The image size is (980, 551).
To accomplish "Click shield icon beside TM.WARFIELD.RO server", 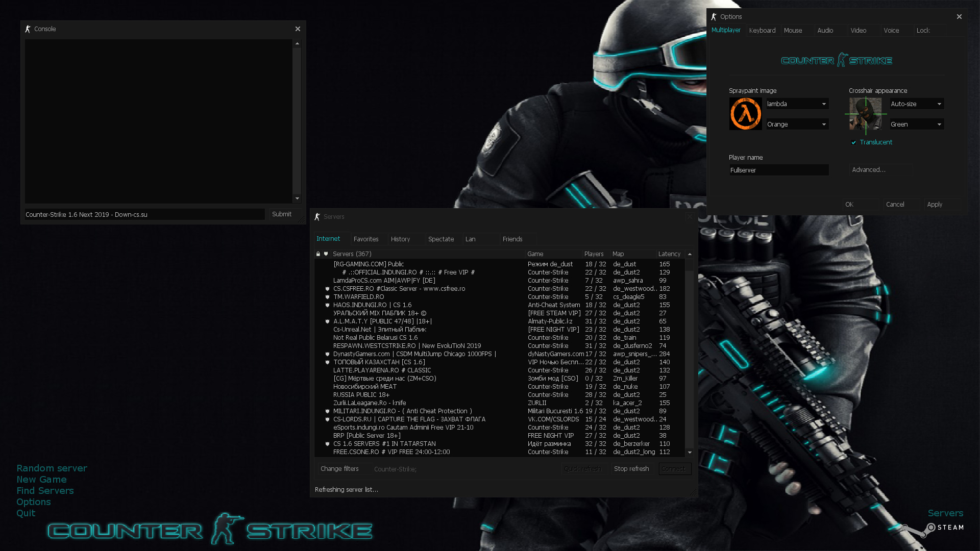I will click(327, 297).
